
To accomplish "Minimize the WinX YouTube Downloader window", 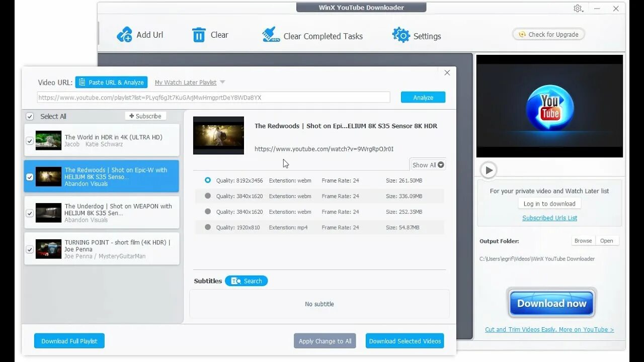I will click(x=597, y=8).
